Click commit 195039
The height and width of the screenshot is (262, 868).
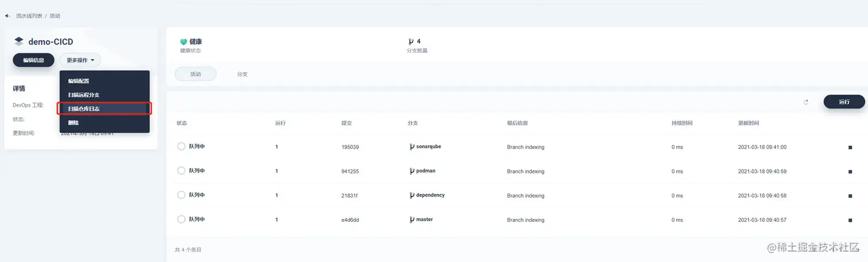coord(350,147)
